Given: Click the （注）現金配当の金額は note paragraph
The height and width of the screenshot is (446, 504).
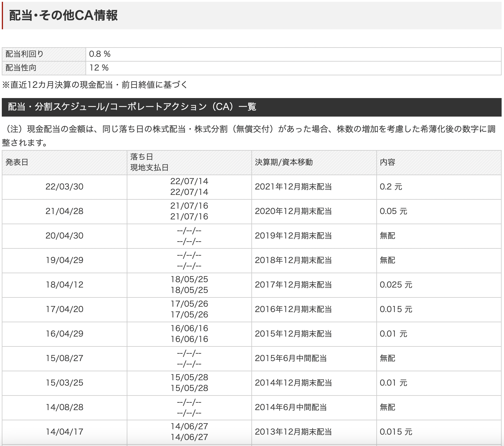Looking at the screenshot, I should [x=249, y=136].
